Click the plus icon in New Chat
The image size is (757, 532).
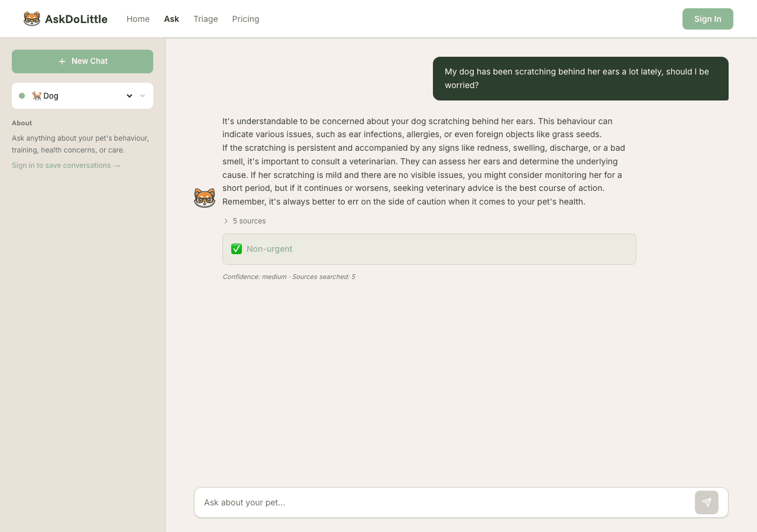point(61,61)
